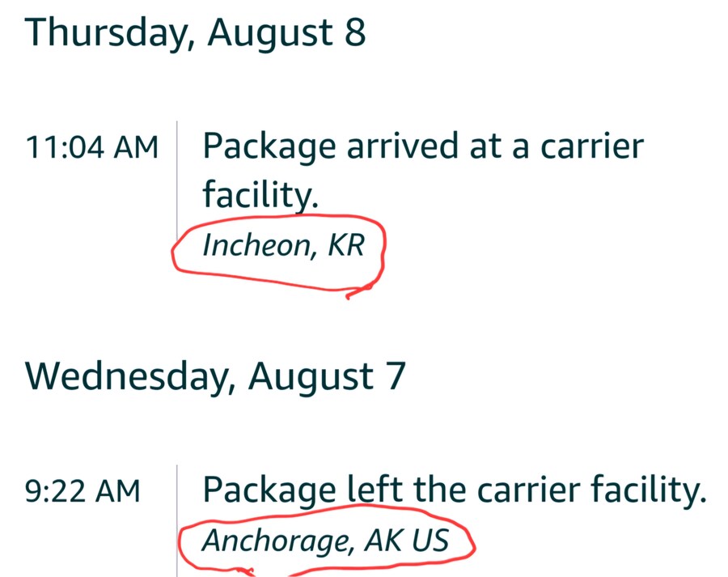This screenshot has height=577, width=728.
Task: Click the Incheon, KR location text
Action: pos(283,246)
